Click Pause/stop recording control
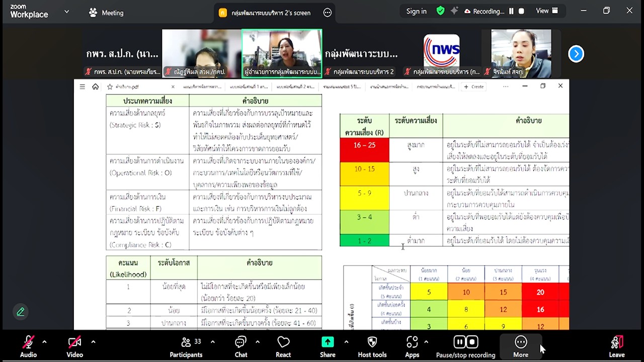644x362 pixels. pyautogui.click(x=465, y=346)
